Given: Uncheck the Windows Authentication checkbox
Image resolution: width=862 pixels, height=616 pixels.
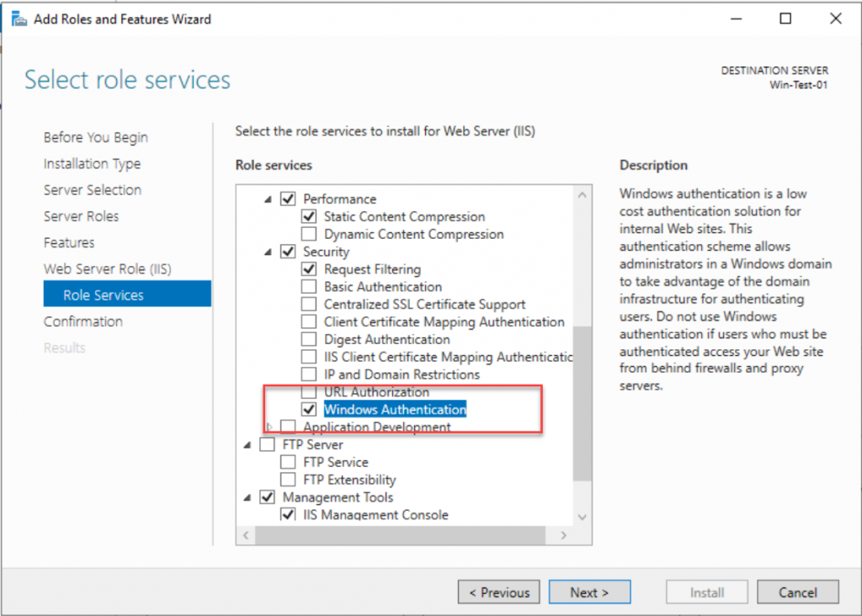Looking at the screenshot, I should click(309, 410).
